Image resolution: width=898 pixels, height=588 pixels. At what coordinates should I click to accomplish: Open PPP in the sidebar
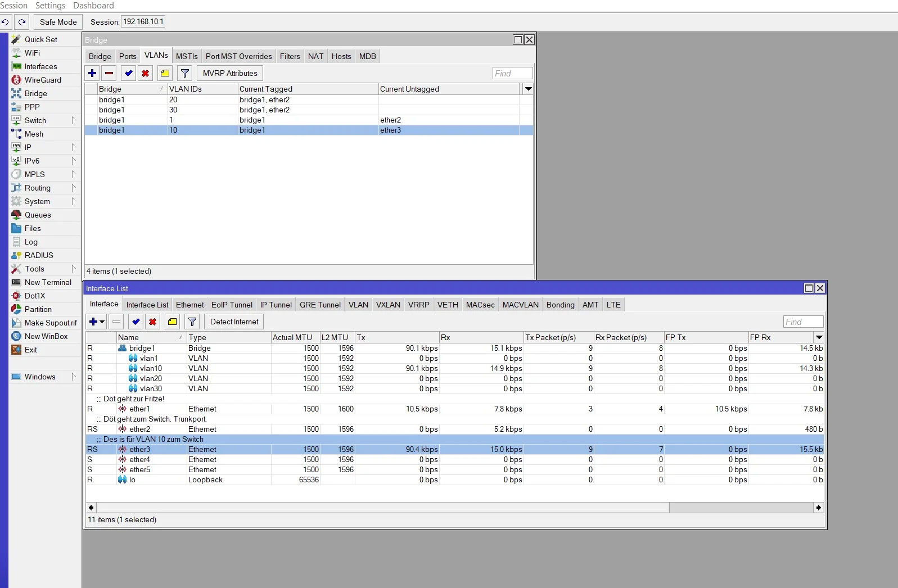(x=32, y=107)
